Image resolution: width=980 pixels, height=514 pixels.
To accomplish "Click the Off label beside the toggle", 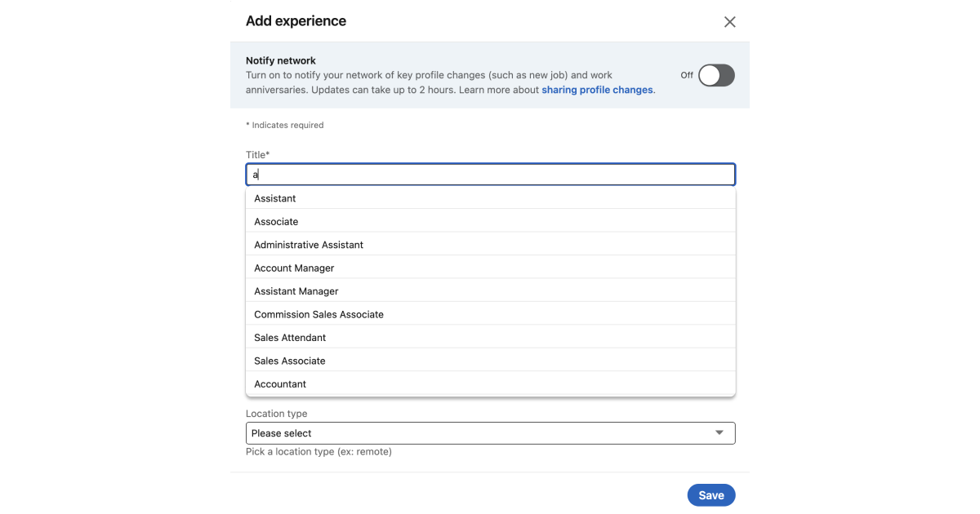I will (x=687, y=75).
